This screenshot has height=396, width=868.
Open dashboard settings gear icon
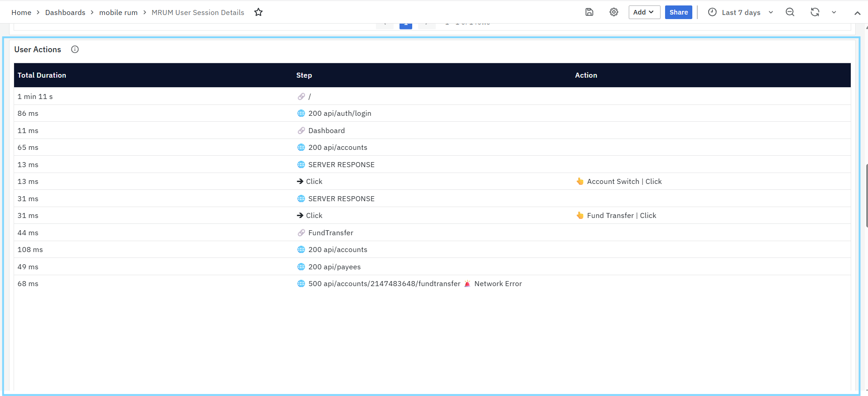[x=614, y=12]
